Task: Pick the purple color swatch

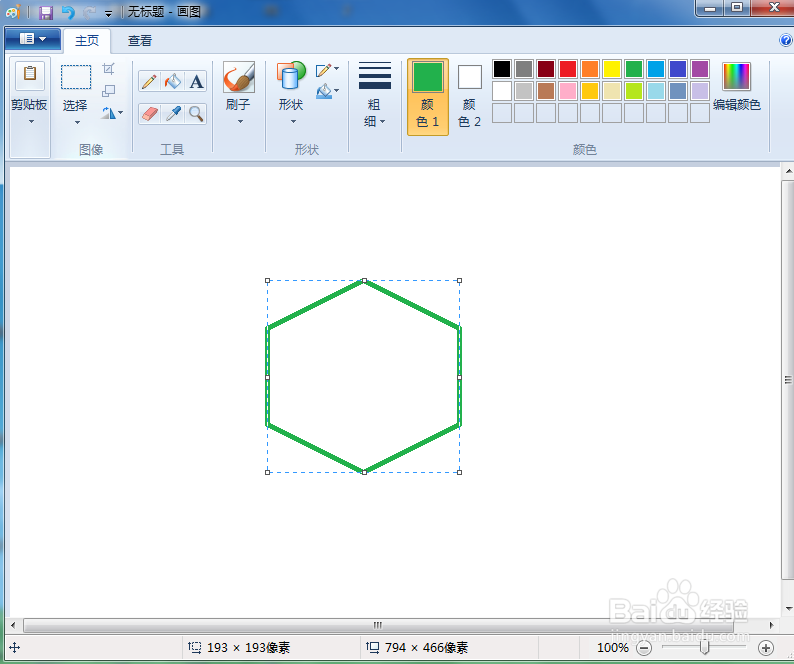Action: pyautogui.click(x=700, y=69)
